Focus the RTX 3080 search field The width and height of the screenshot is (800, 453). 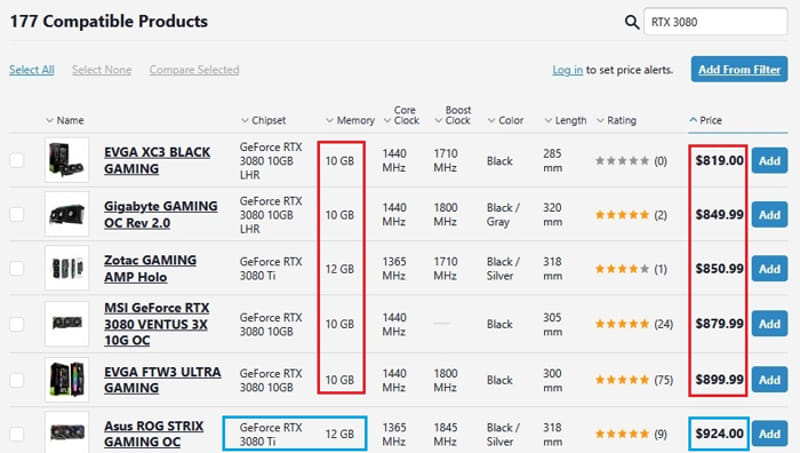tap(715, 22)
